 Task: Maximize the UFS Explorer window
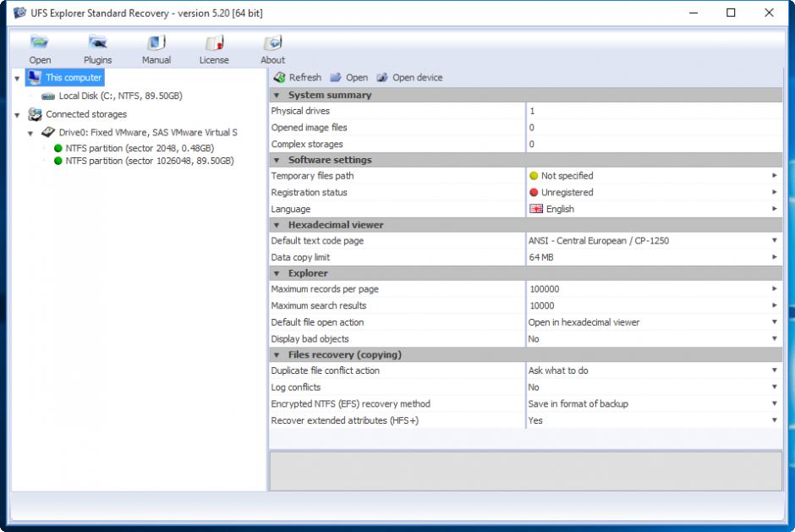pos(731,13)
